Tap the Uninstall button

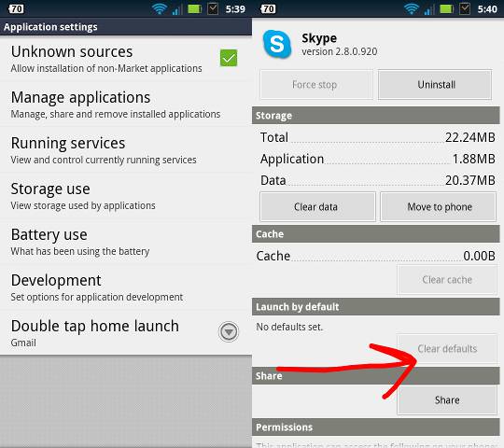(436, 85)
